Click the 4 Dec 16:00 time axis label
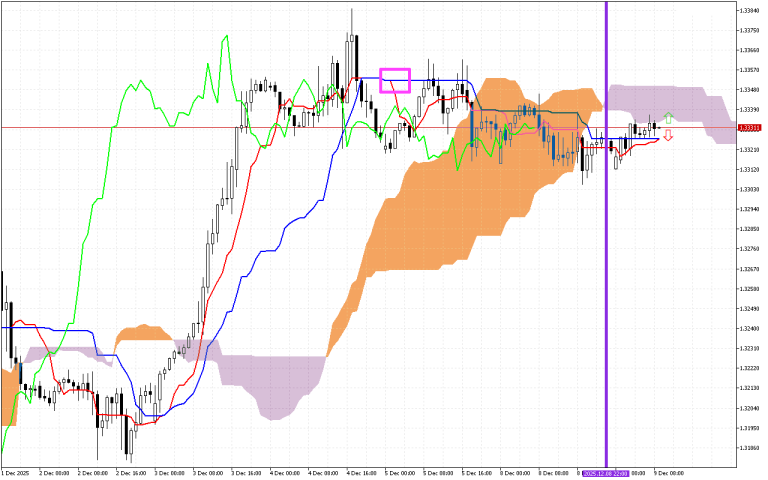 361,473
